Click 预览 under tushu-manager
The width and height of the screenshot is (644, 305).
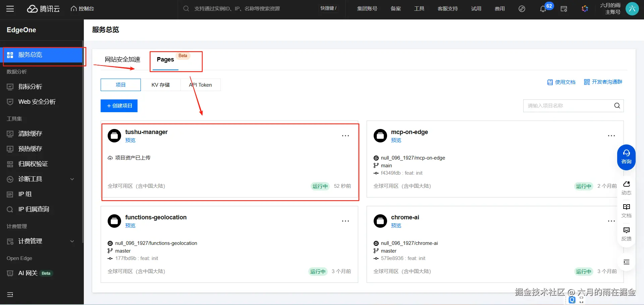pos(130,140)
